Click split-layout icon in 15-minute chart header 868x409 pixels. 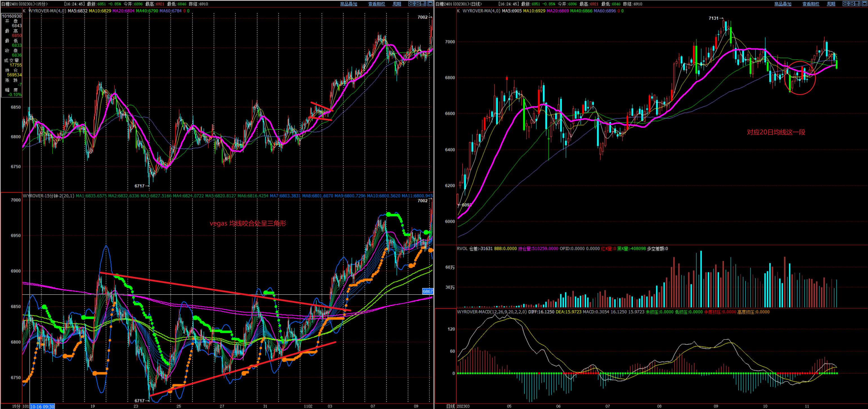(x=423, y=4)
